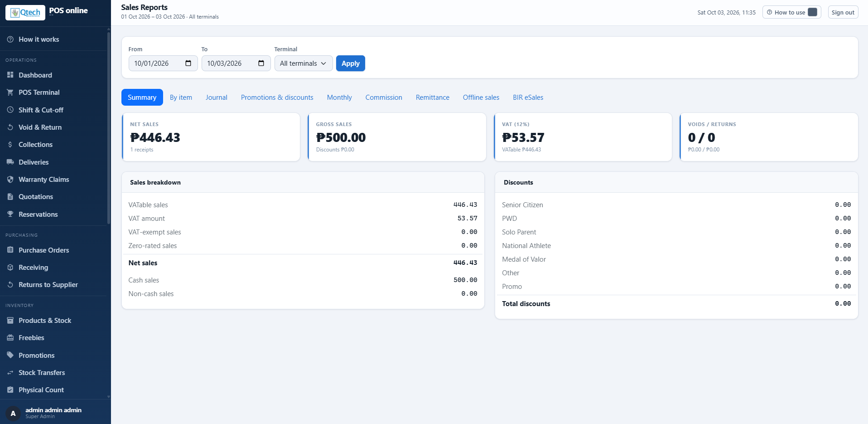Click the Deliveries truck icon

(x=10, y=162)
